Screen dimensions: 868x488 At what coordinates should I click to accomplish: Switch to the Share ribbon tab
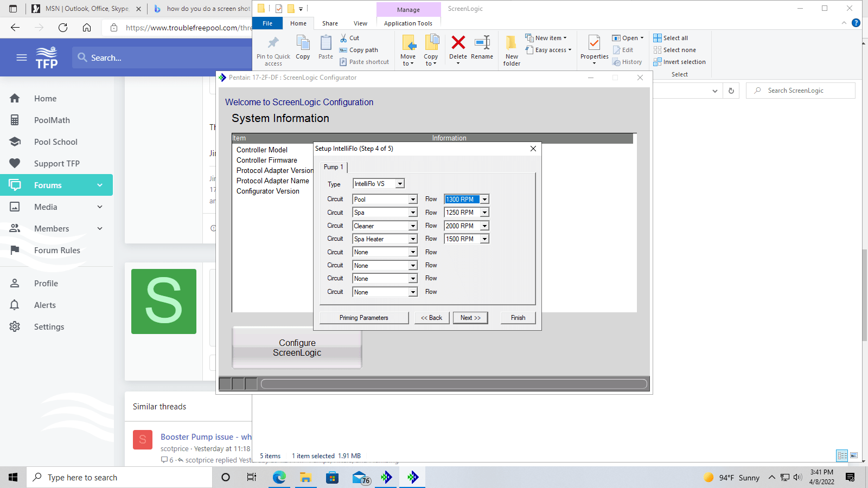pyautogui.click(x=330, y=23)
